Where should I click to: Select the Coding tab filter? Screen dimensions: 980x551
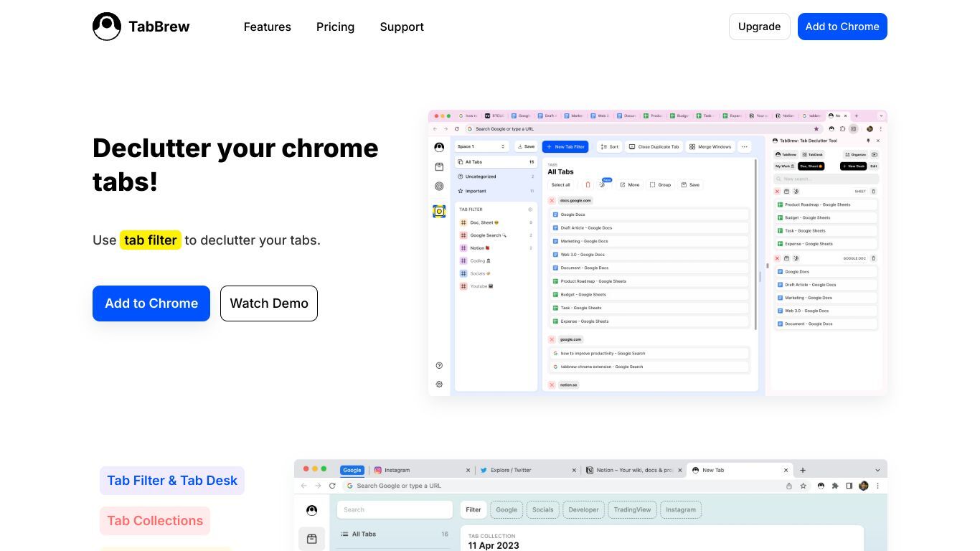point(496,260)
